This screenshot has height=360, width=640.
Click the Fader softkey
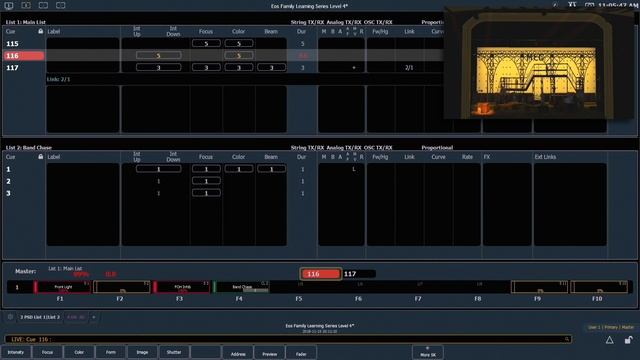pos(301,353)
